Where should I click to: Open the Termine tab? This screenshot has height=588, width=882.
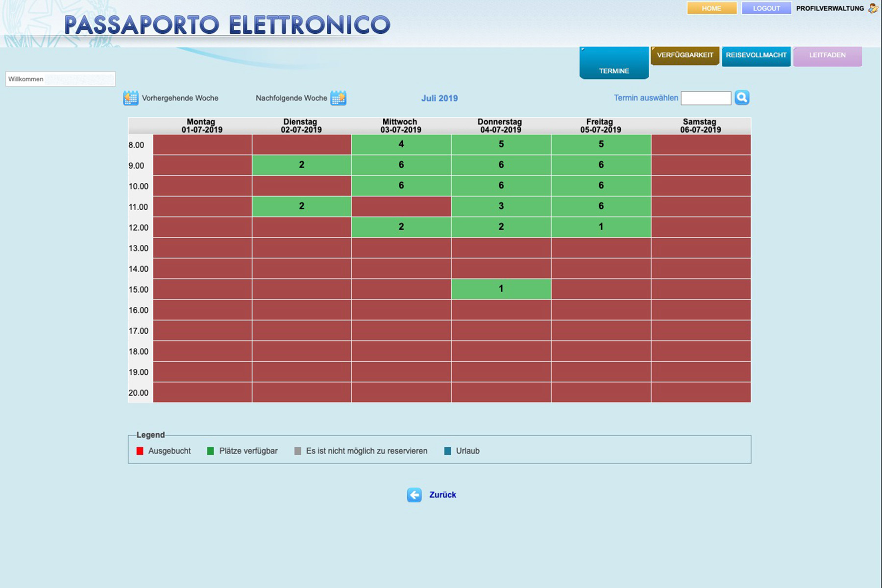pyautogui.click(x=614, y=63)
